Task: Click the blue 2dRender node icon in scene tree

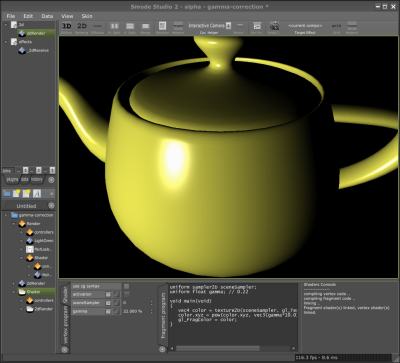Action: (x=22, y=283)
